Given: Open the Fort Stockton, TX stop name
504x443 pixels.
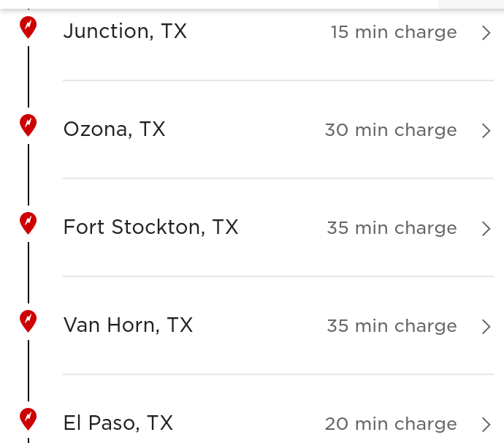Looking at the screenshot, I should [150, 227].
